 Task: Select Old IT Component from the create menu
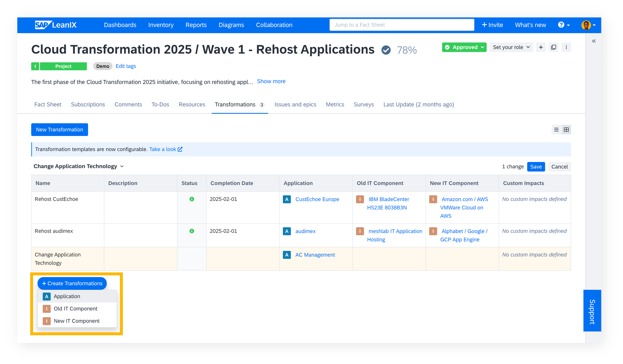pyautogui.click(x=77, y=308)
